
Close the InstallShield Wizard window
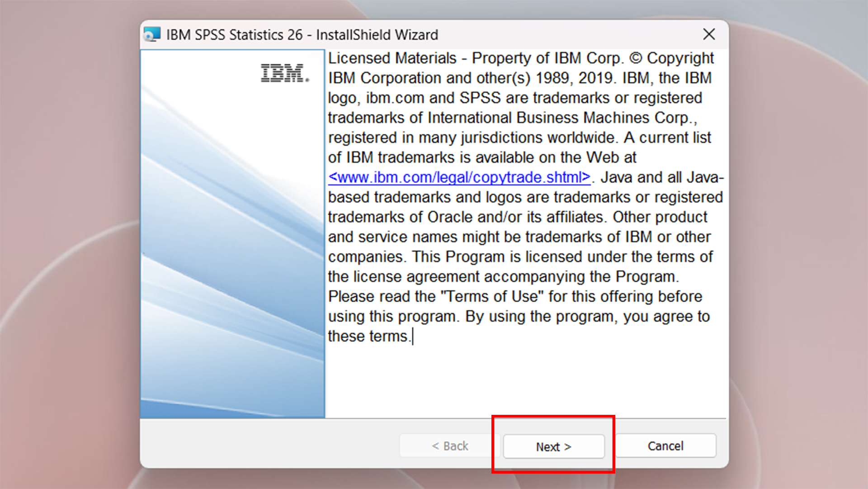pos(709,34)
